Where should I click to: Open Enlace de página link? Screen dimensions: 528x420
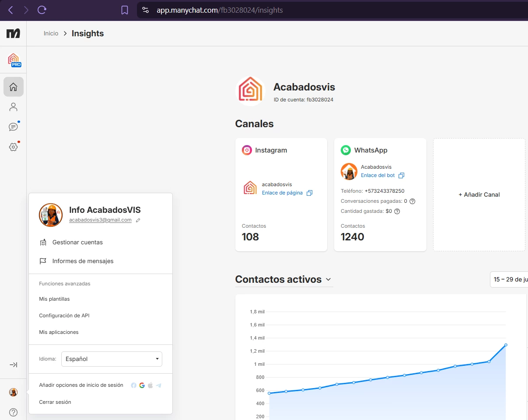pyautogui.click(x=282, y=193)
